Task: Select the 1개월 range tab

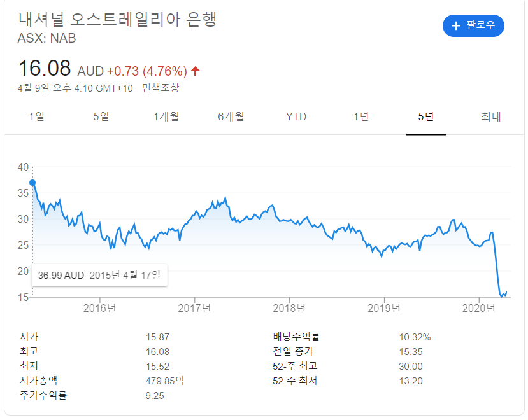Action: click(166, 117)
